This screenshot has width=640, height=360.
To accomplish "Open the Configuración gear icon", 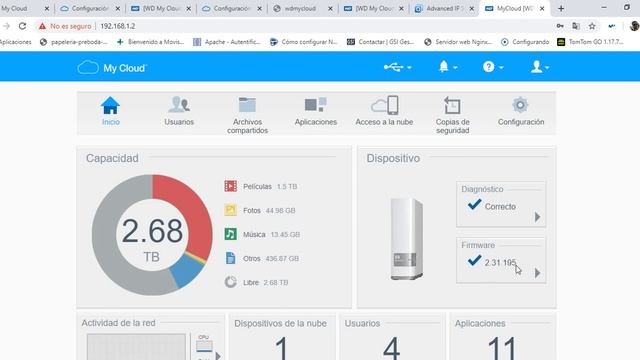I will (x=520, y=105).
